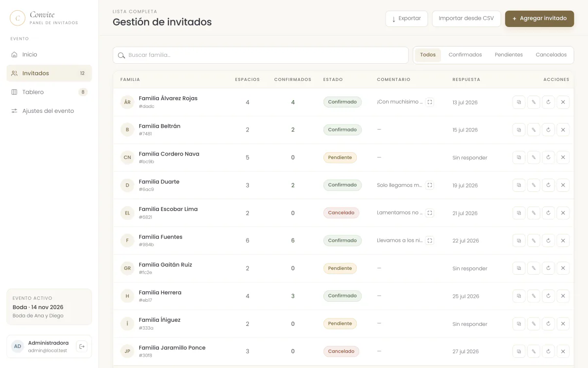Copy invitation link for Familia Jaramillo Ponce
Viewport: 588px width, 368px height.
pos(519,351)
